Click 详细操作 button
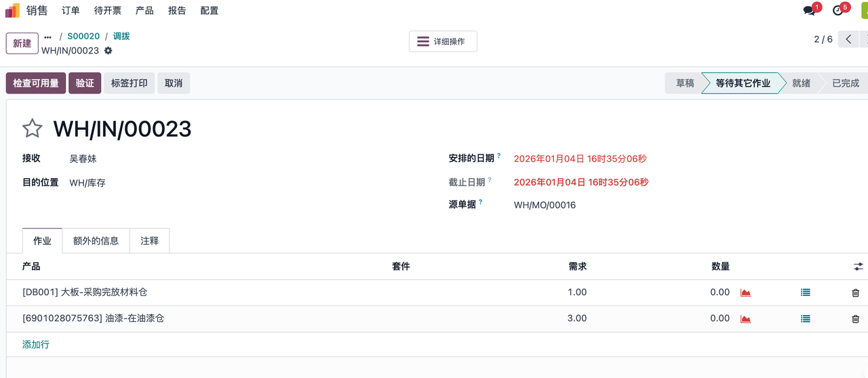 click(443, 41)
